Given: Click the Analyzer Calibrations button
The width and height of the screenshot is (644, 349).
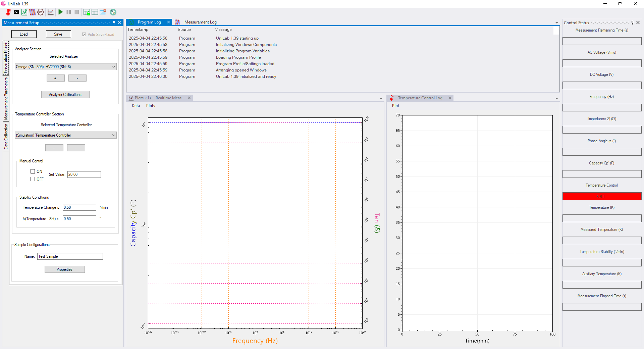Looking at the screenshot, I should click(65, 95).
